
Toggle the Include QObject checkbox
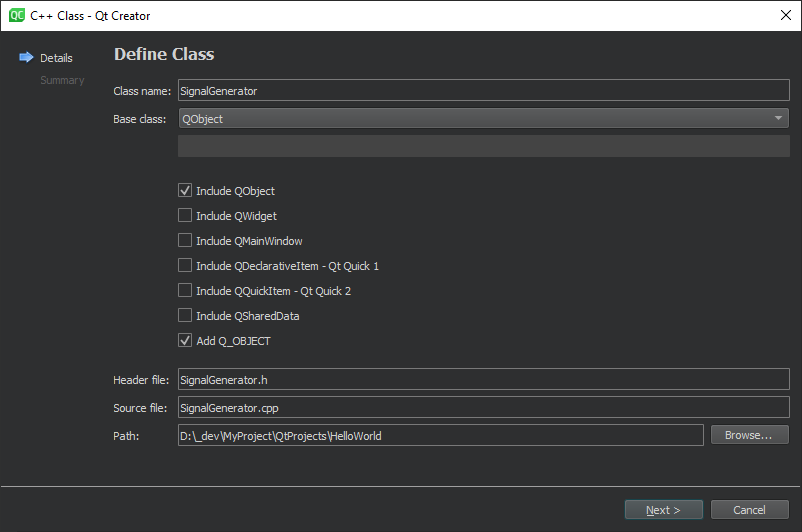click(185, 190)
